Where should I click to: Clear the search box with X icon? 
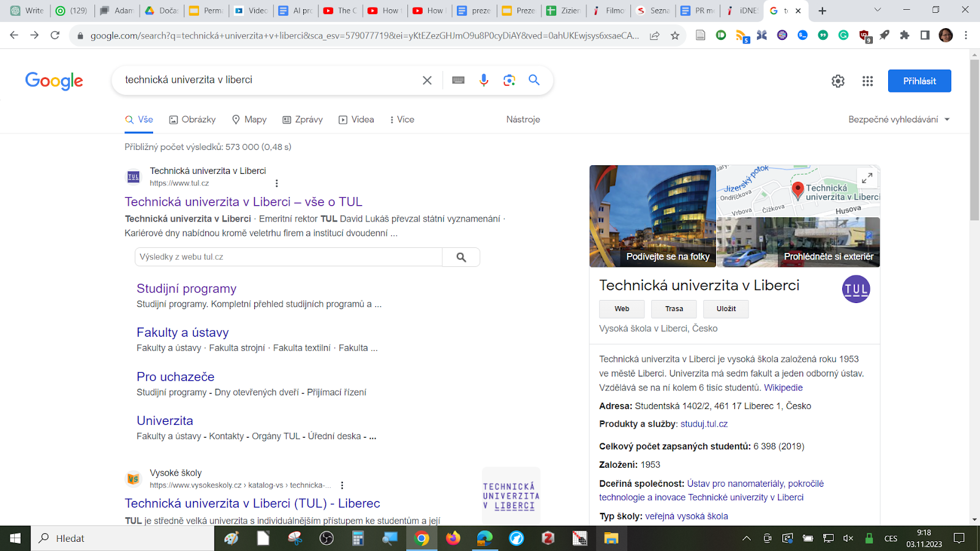point(427,80)
